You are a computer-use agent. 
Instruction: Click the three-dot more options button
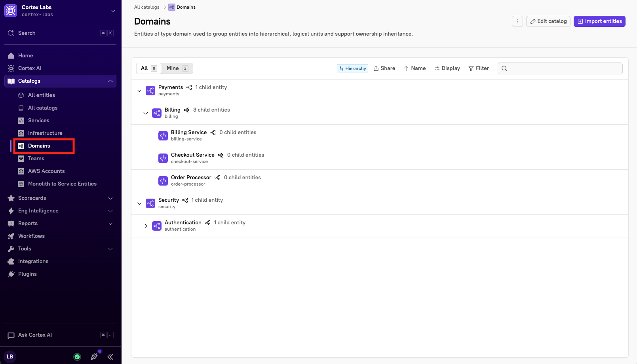click(x=517, y=21)
